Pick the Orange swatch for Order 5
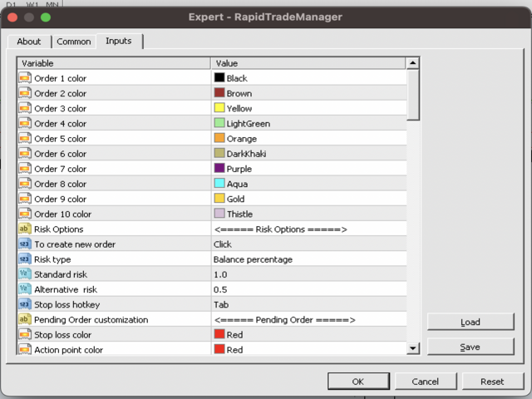532x399 pixels. click(x=219, y=138)
